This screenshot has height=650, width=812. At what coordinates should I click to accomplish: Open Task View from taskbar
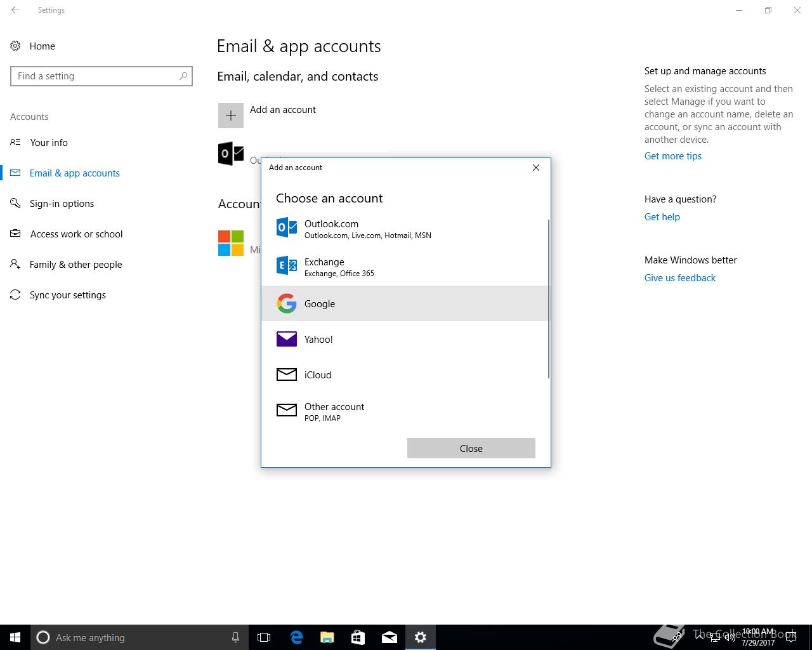click(x=264, y=637)
